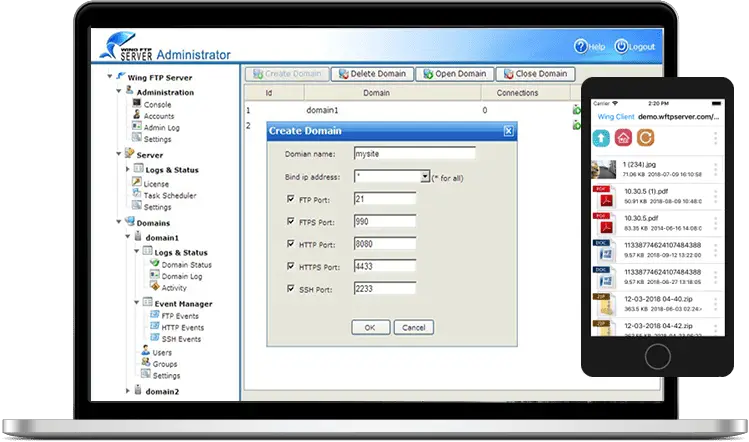Click the License icon under Server
The height and width of the screenshot is (442, 749).
(137, 182)
